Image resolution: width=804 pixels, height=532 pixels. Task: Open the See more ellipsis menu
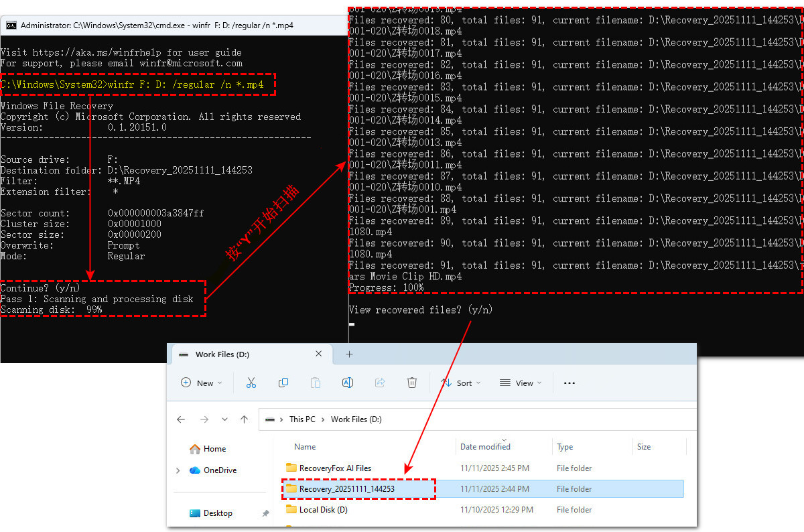tap(569, 383)
